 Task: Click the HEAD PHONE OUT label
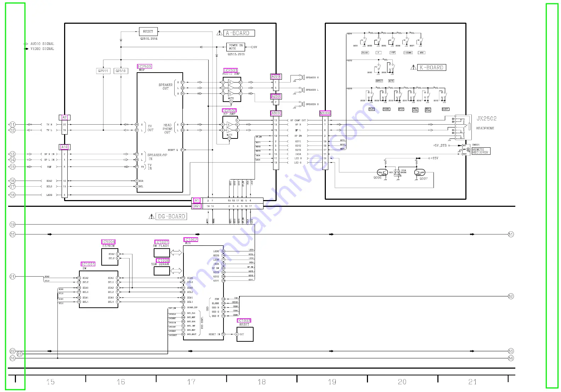tap(168, 129)
